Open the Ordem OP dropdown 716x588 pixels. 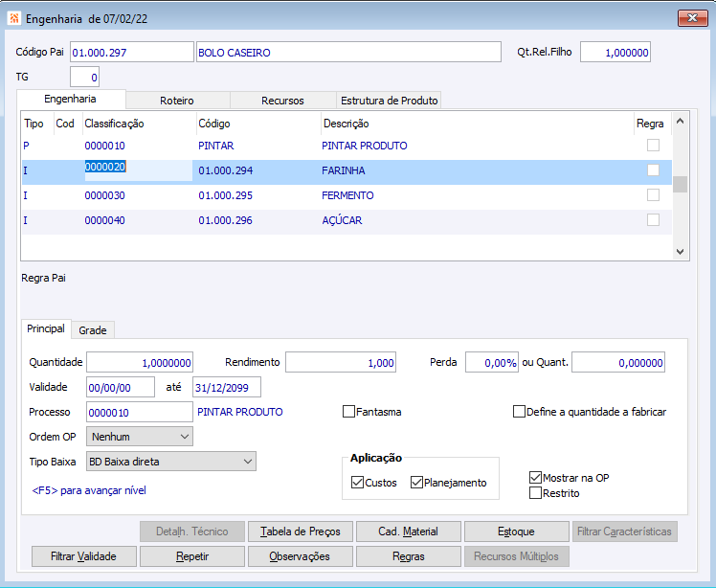140,437
